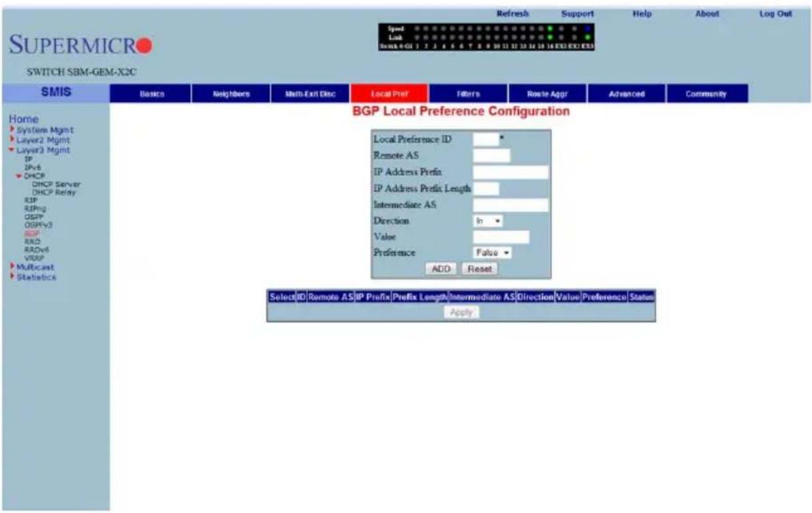Viewport: 812px width, 513px height.
Task: Expand the Multicast tree arrow
Action: [x=11, y=266]
